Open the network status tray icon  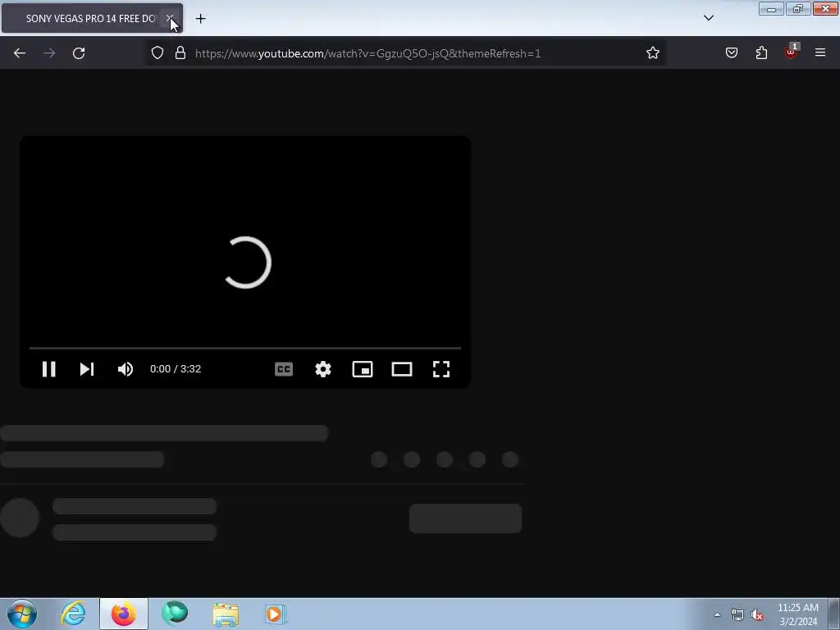tap(737, 615)
